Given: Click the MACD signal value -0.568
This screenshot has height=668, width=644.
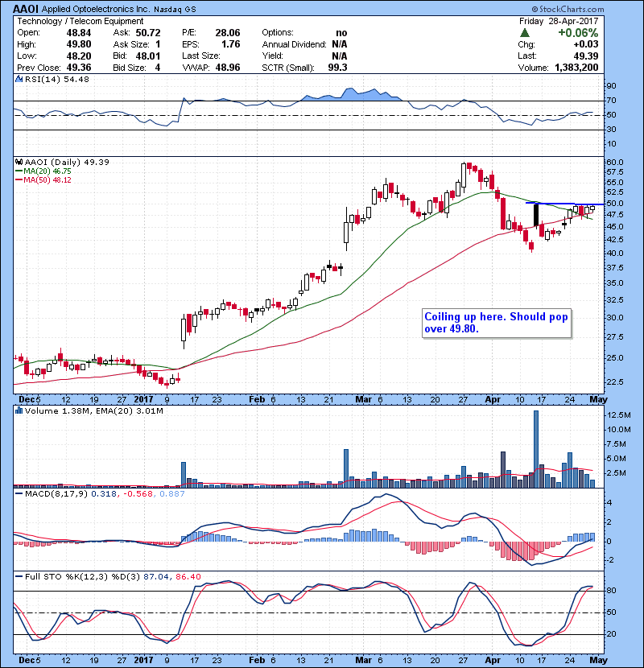Looking at the screenshot, I should (x=138, y=494).
